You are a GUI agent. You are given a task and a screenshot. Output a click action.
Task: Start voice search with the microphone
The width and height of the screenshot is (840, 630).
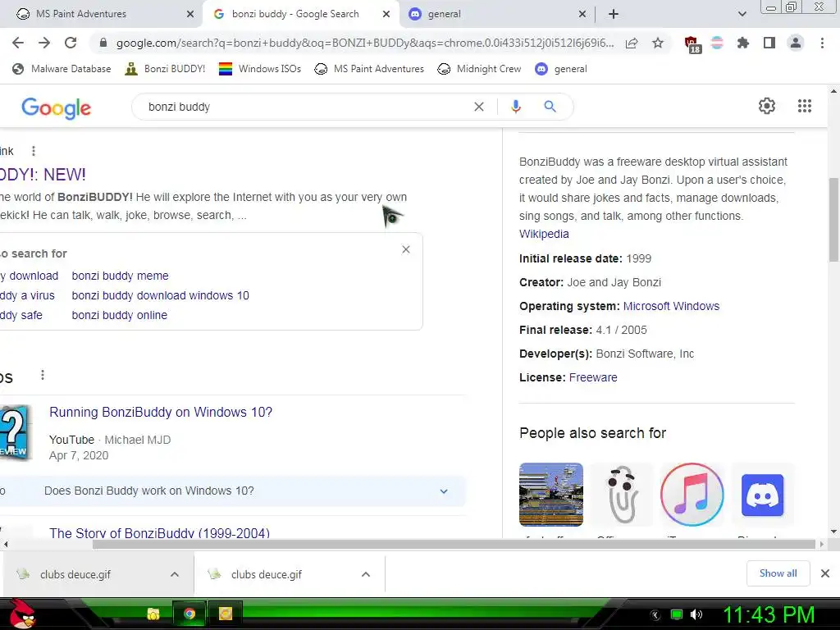[x=515, y=107]
